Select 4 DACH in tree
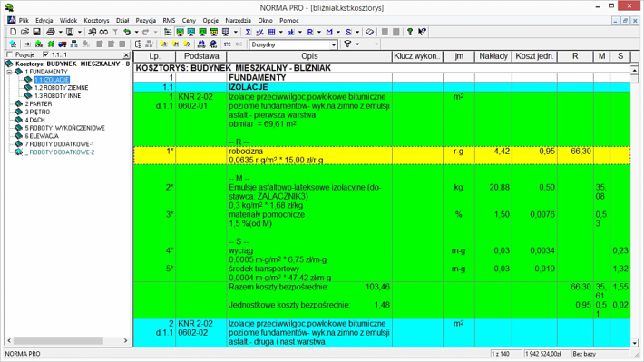644x362 pixels. coord(34,120)
